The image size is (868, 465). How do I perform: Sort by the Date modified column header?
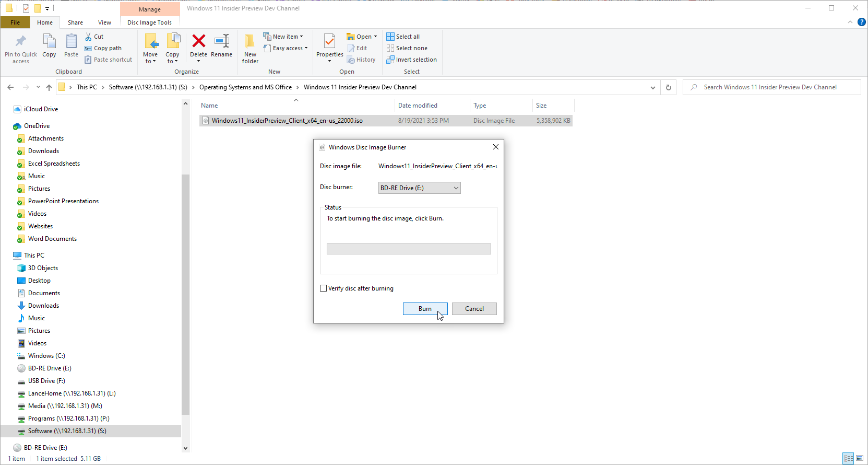(432, 106)
